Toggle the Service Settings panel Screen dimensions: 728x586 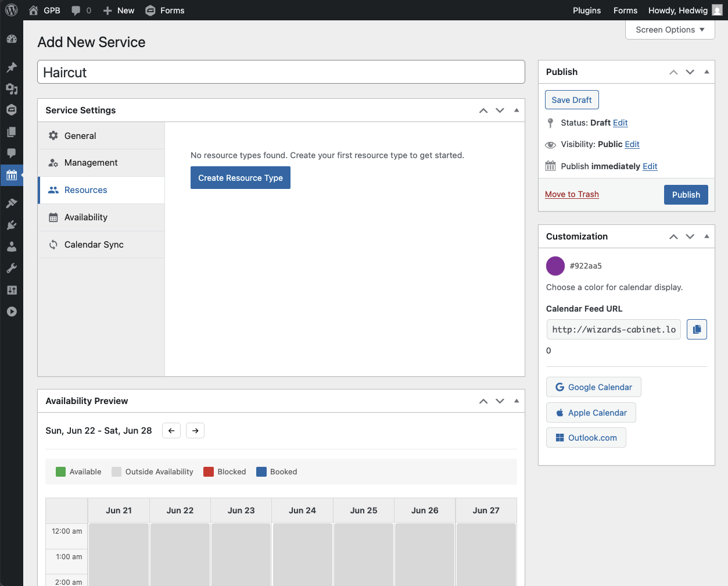click(517, 110)
